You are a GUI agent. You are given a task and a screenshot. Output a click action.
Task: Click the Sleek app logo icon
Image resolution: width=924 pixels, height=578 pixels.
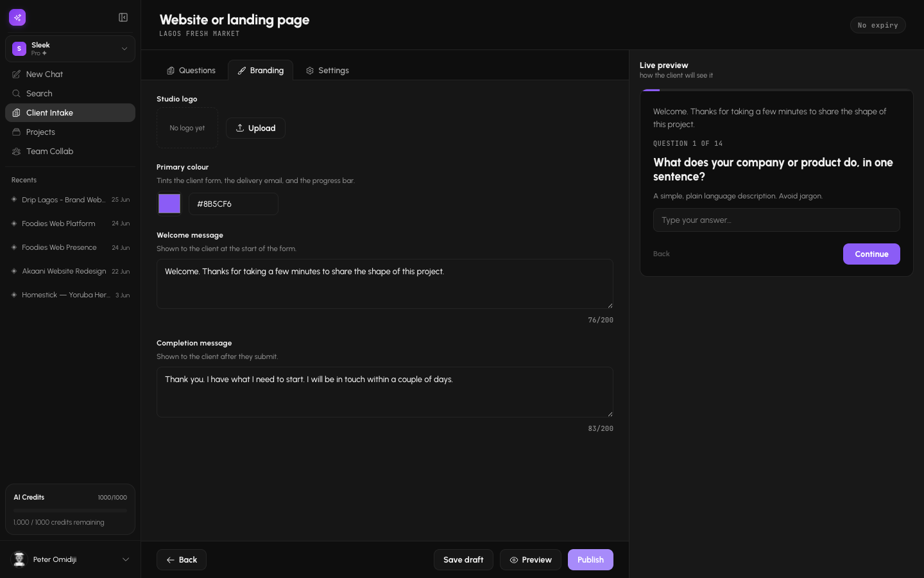pyautogui.click(x=17, y=17)
